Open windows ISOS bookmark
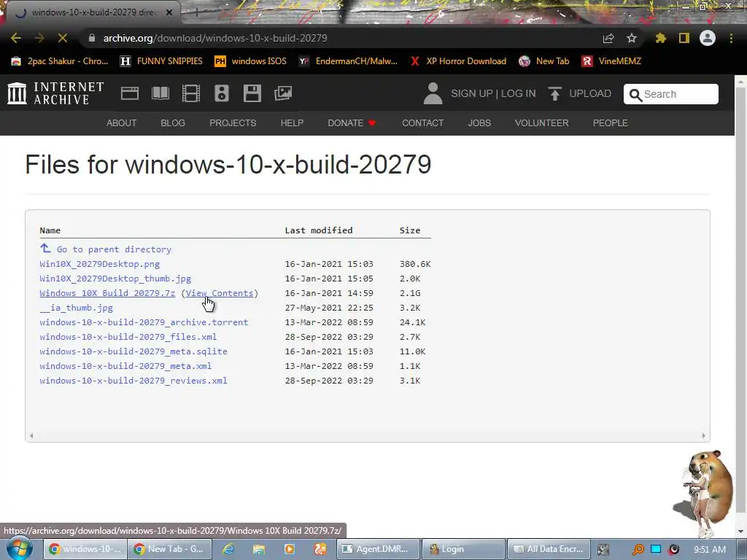 point(251,61)
